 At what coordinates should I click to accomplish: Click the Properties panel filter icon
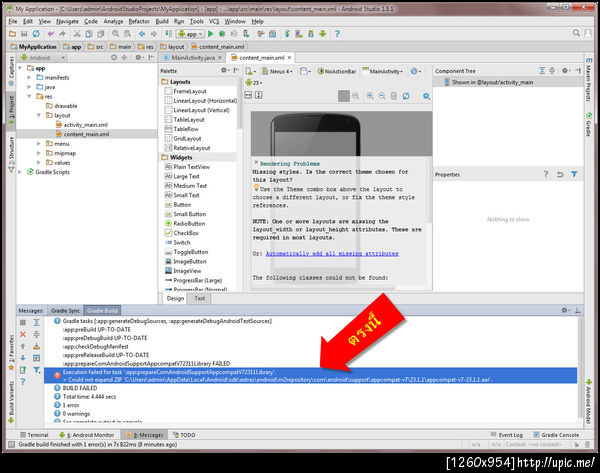[x=574, y=175]
